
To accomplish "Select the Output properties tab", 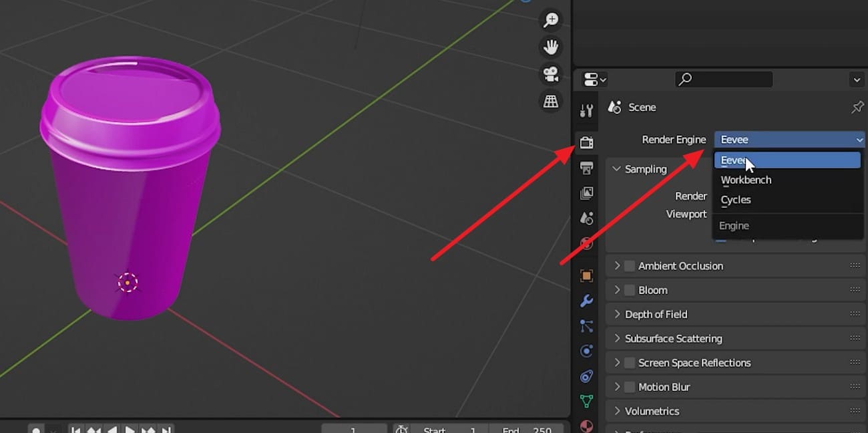I will pyautogui.click(x=586, y=168).
